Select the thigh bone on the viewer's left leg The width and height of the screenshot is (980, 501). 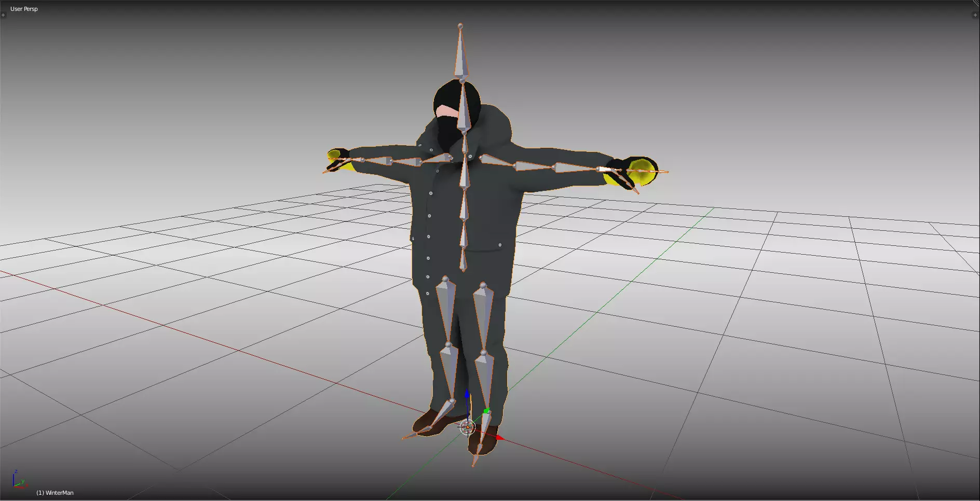coord(446,310)
